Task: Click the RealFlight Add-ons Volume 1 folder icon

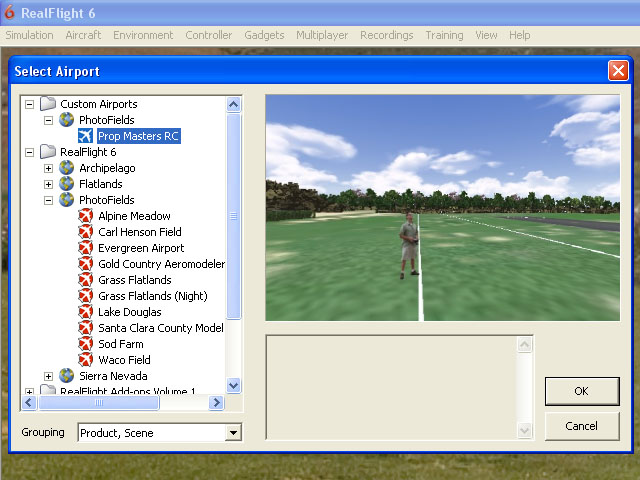Action: (48, 389)
